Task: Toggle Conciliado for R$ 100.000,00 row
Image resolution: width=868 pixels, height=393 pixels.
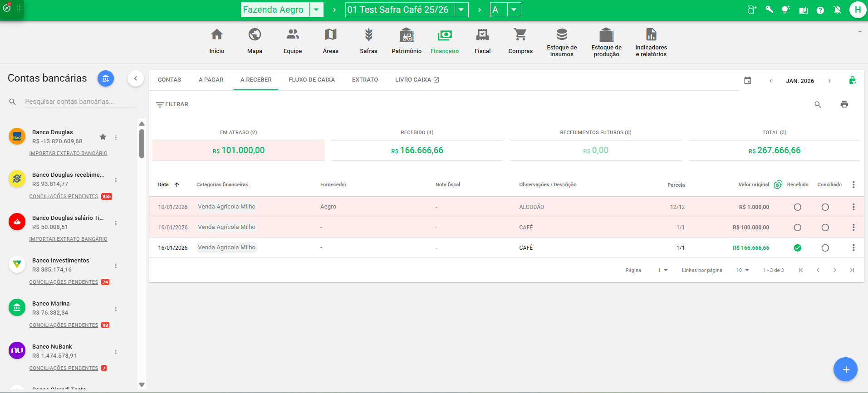Action: tap(825, 228)
